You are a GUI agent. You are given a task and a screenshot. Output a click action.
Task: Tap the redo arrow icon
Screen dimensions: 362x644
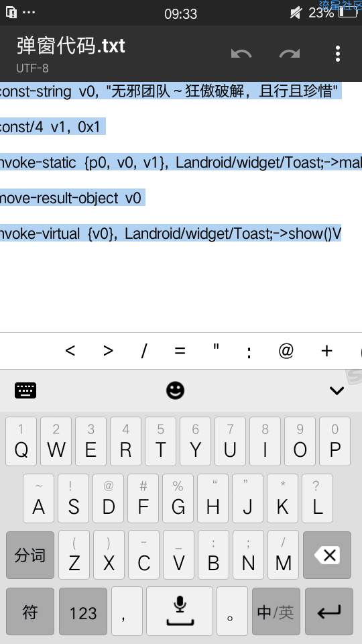[x=290, y=54]
